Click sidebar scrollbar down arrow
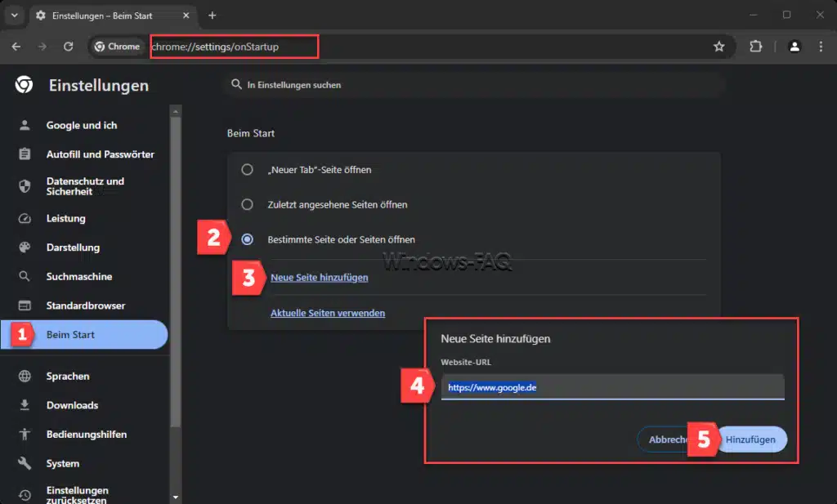This screenshot has height=504, width=837. (176, 497)
